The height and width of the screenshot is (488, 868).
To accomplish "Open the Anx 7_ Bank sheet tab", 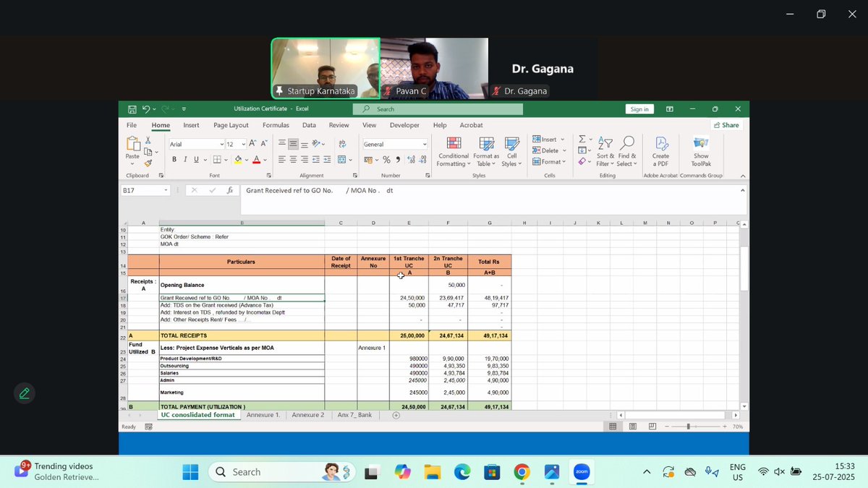I will point(354,415).
